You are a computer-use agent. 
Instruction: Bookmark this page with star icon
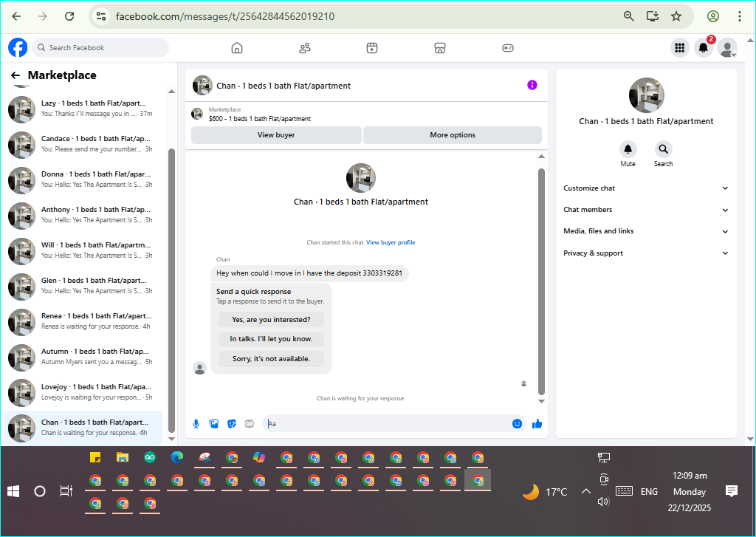tap(676, 16)
